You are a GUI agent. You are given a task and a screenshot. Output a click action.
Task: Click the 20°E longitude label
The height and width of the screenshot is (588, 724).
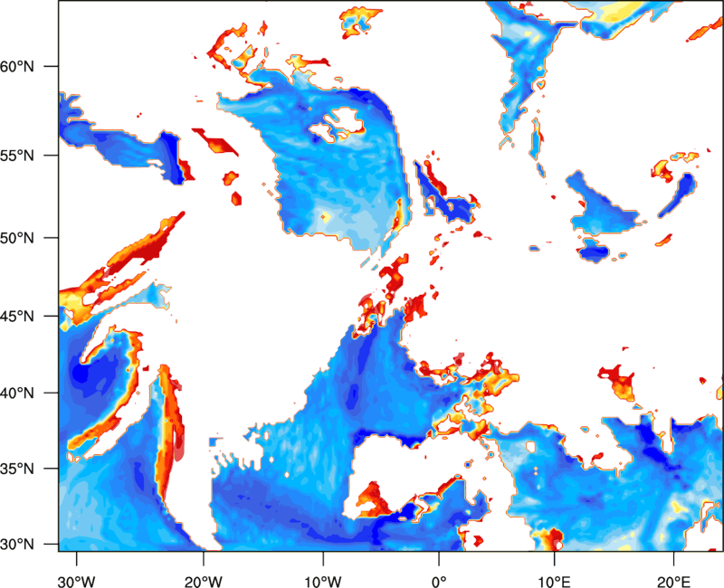click(673, 582)
